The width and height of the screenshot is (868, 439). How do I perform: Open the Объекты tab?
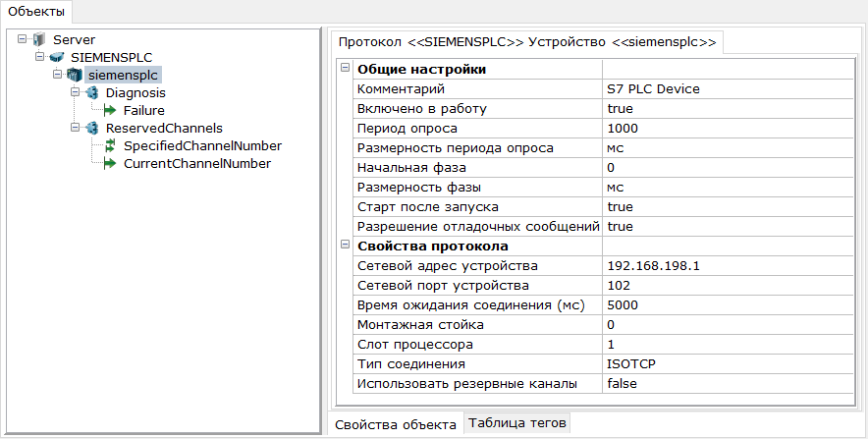tap(36, 11)
